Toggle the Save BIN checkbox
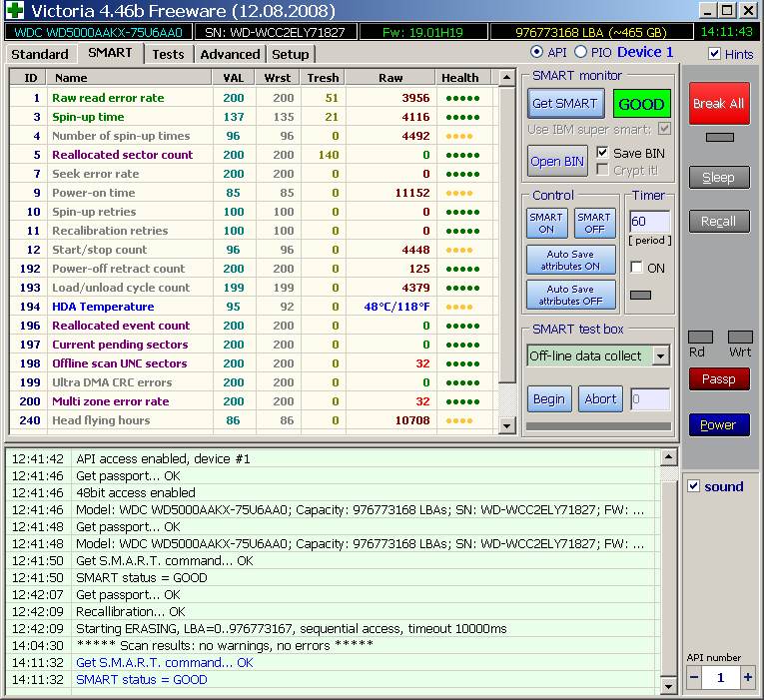The image size is (764, 700). [602, 153]
